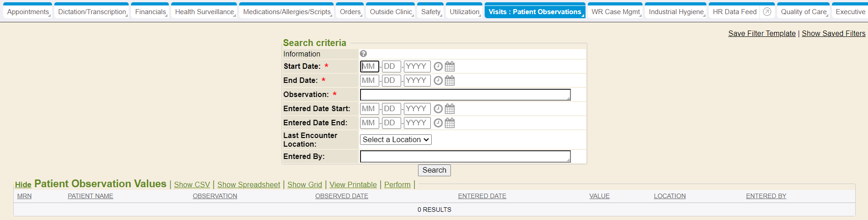This screenshot has width=868, height=220.
Task: Open the End Date calendar picker icon
Action: tap(450, 81)
